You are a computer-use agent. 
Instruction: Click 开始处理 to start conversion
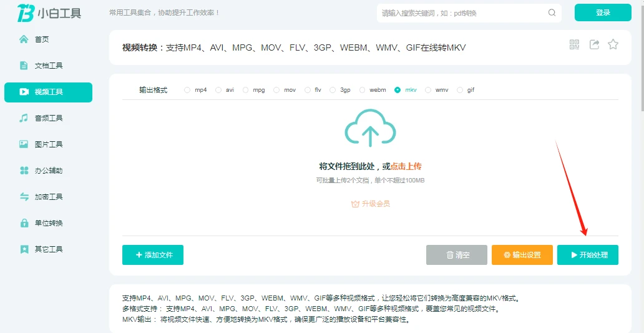(x=588, y=255)
